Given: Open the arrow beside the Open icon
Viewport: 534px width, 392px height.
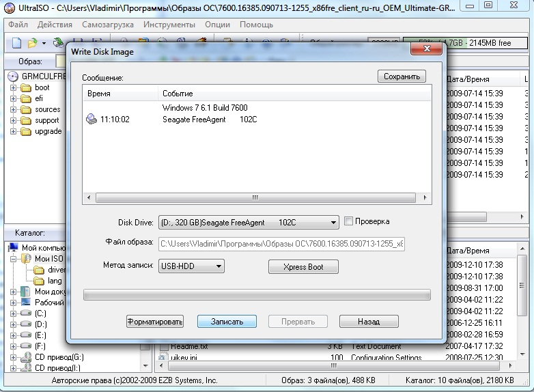Looking at the screenshot, I should 44,43.
